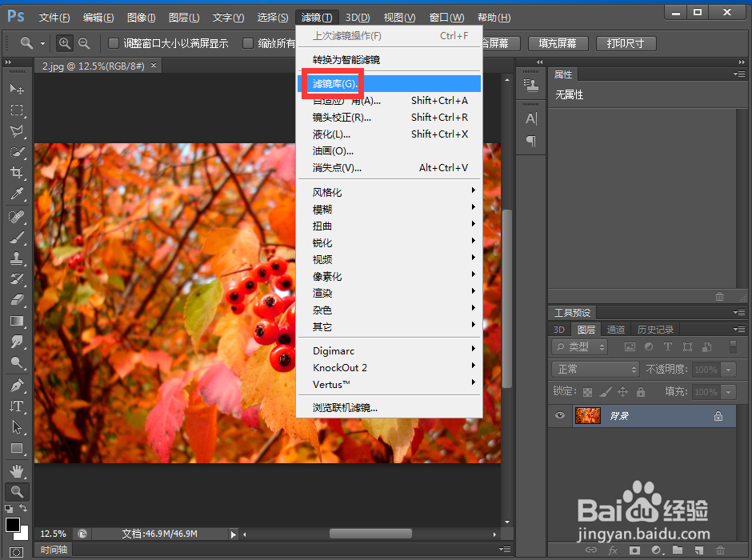Select the Move tool
The height and width of the screenshot is (560, 752).
(17, 89)
